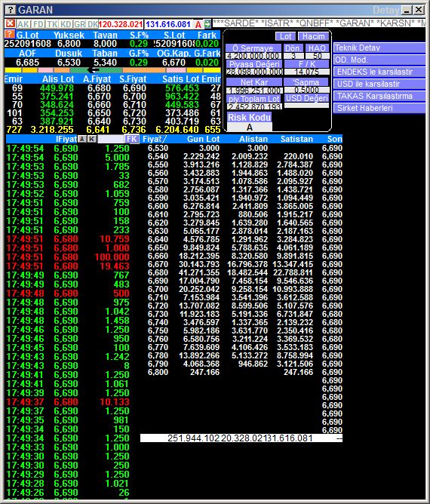Open TAKAS Karşılaştırma
430x504 pixels.
(x=379, y=96)
